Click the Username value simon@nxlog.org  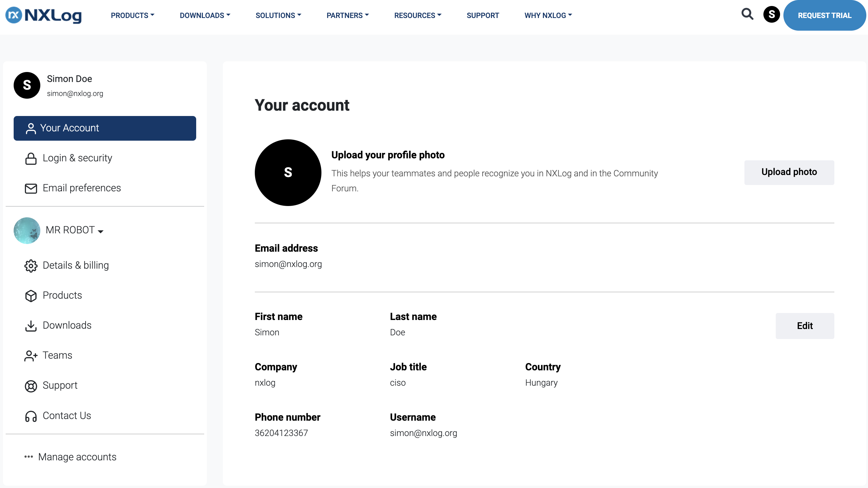[x=423, y=433]
